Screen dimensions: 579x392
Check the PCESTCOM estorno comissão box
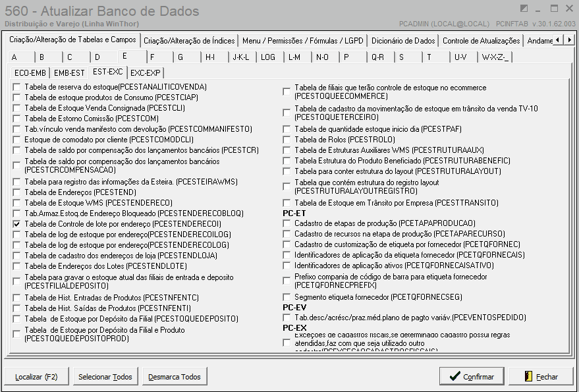16,119
